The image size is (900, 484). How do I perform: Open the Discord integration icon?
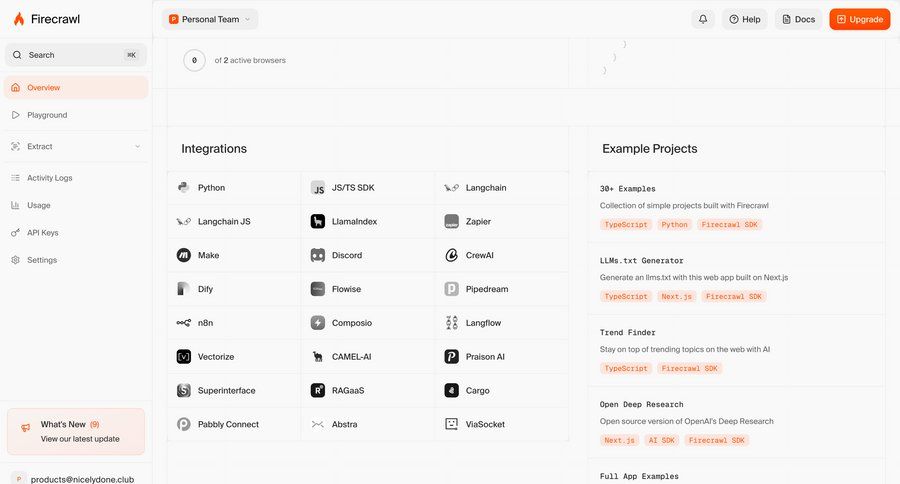tap(317, 255)
